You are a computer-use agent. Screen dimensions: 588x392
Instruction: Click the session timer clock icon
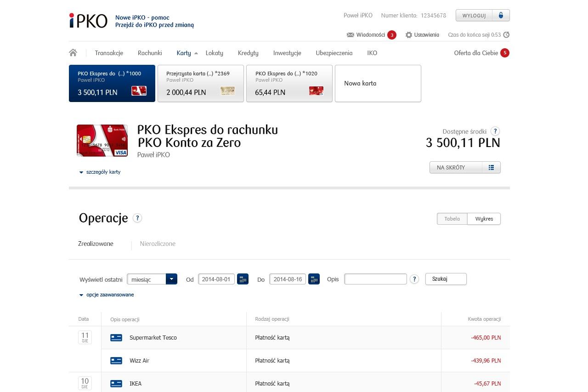pyautogui.click(x=506, y=35)
